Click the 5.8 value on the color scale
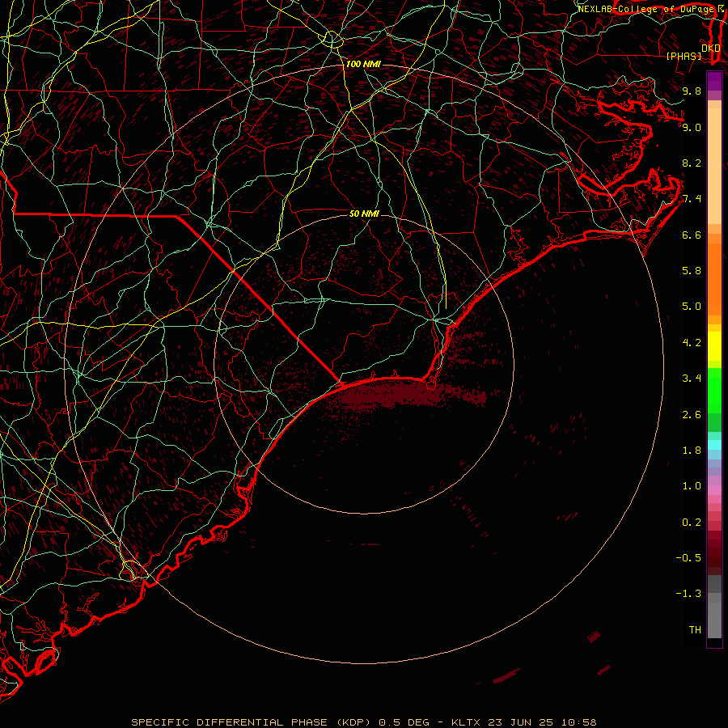Image resolution: width=728 pixels, height=728 pixels. [692, 271]
